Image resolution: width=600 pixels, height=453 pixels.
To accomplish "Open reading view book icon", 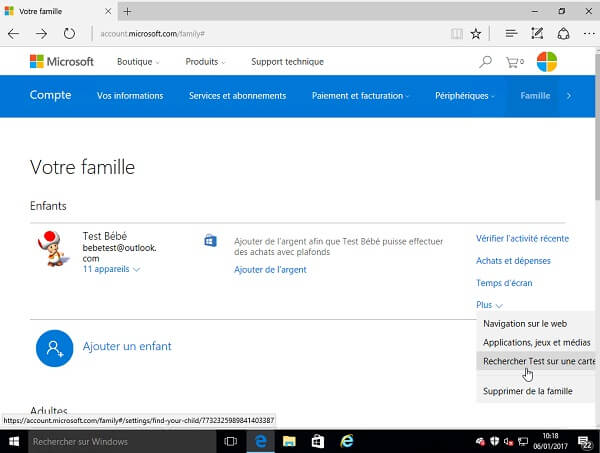I will click(457, 34).
